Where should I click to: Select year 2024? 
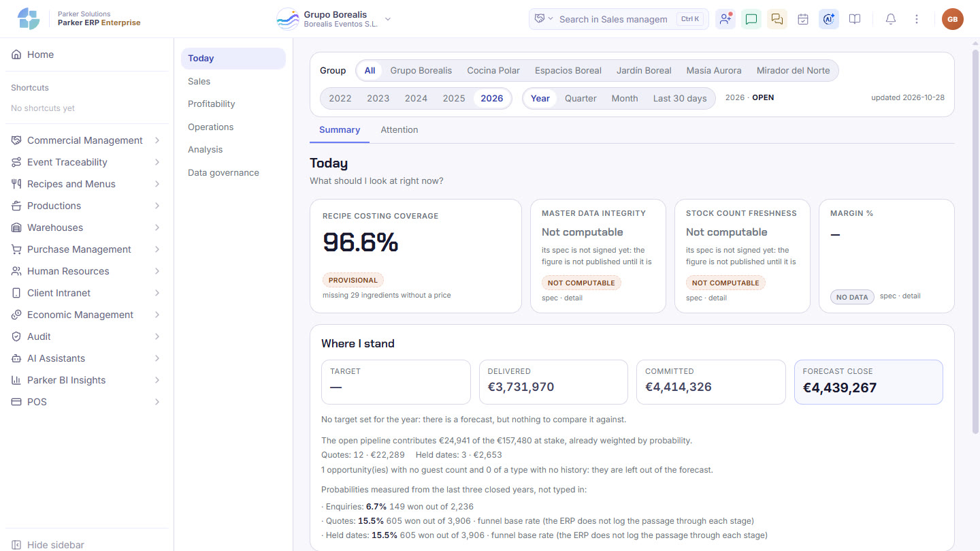coord(416,98)
